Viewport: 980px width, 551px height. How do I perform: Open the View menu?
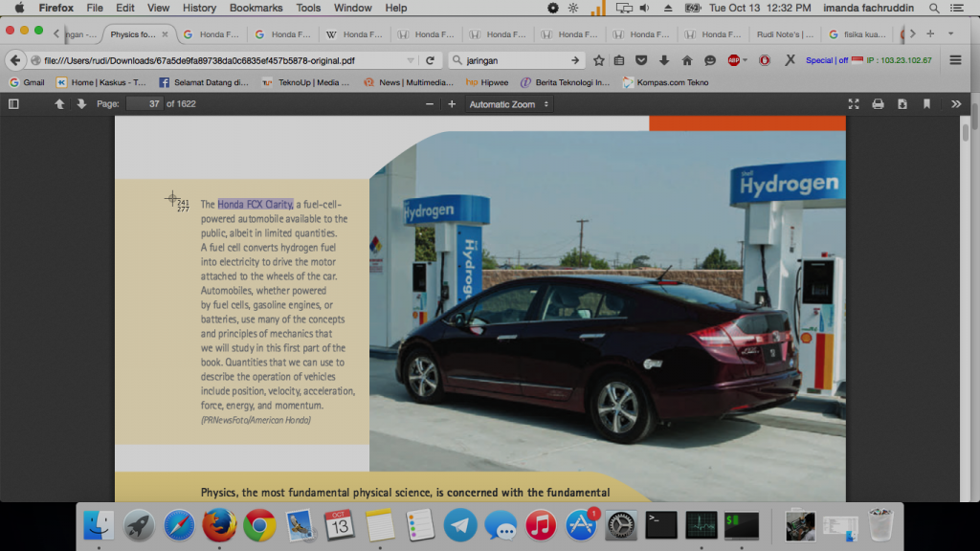pyautogui.click(x=158, y=8)
